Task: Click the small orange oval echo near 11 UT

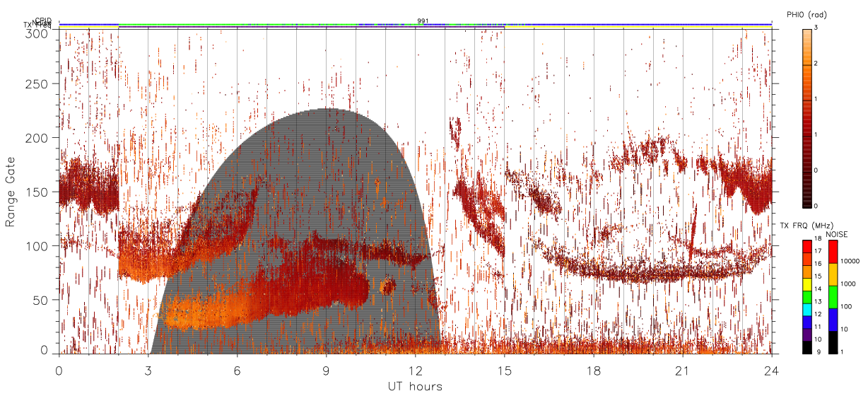Action: coord(387,286)
